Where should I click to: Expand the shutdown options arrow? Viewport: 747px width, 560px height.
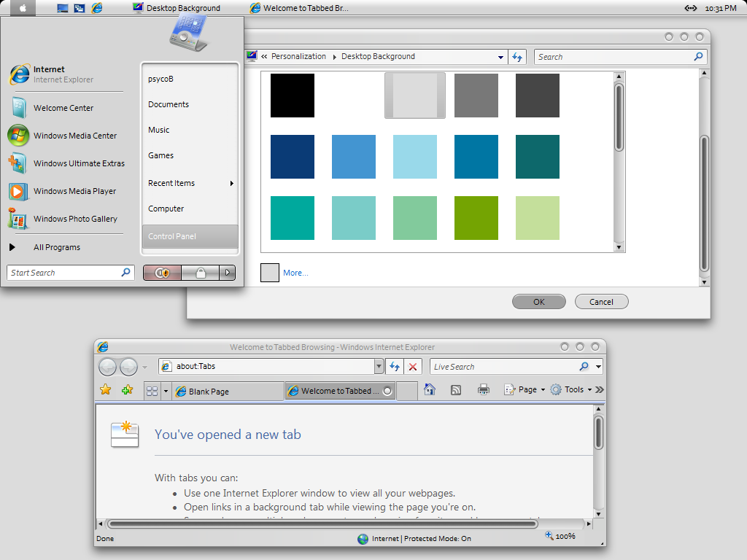click(228, 273)
